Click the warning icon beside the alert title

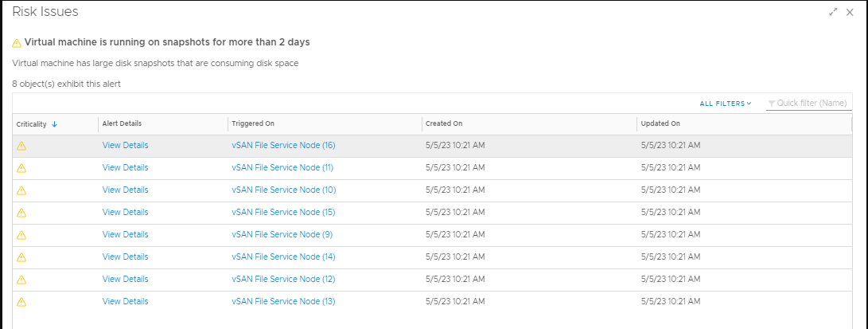(17, 42)
